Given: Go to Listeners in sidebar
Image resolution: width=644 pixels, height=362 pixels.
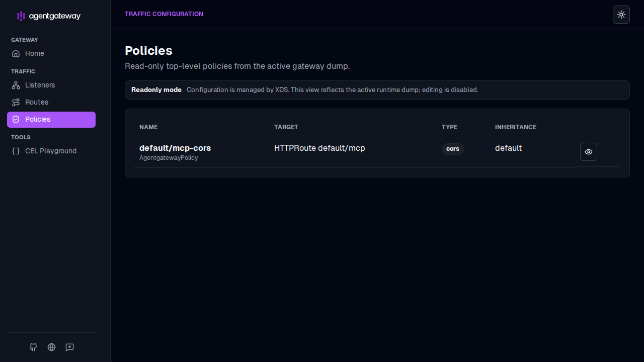Looking at the screenshot, I should [x=51, y=85].
